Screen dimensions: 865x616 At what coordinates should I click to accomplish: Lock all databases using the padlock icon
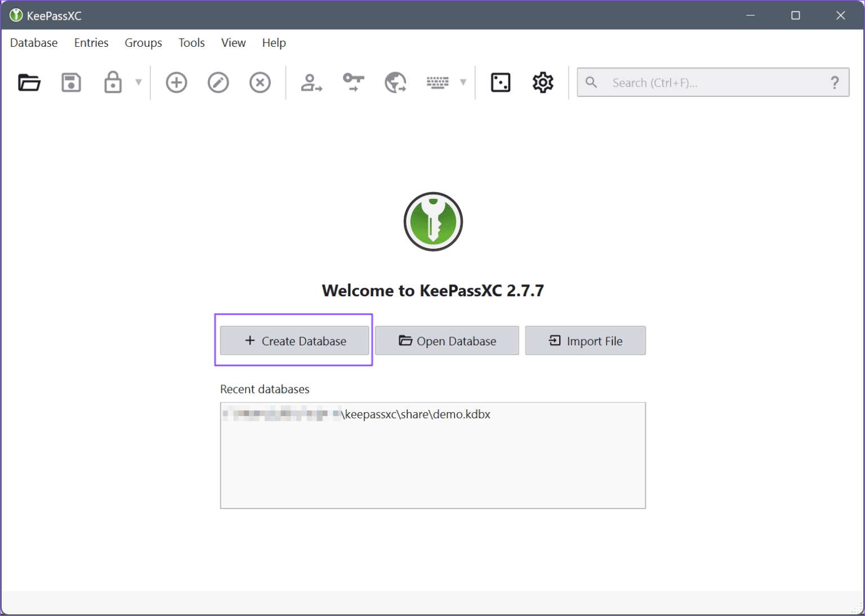point(113,82)
